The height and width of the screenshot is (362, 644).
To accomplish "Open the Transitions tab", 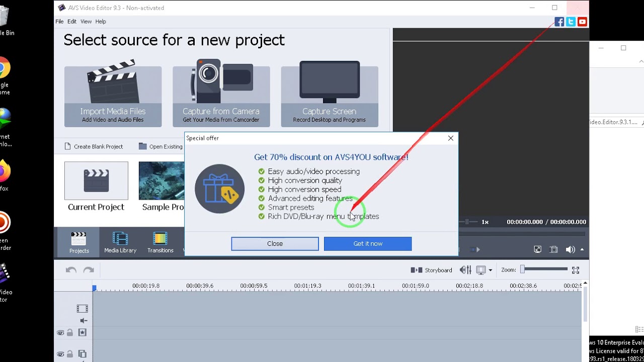I will (x=160, y=242).
